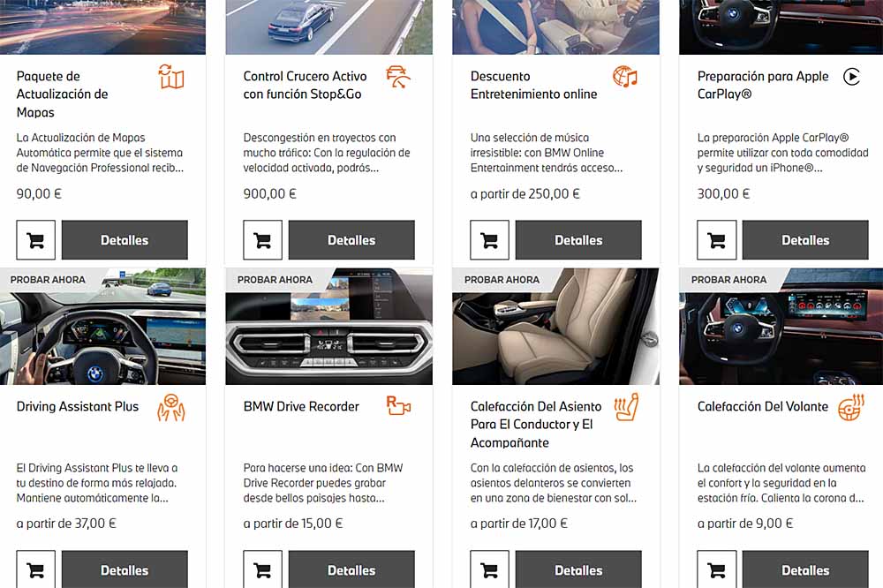Image resolution: width=883 pixels, height=588 pixels.
Task: Click the Drive Recorder product image
Action: (328, 327)
